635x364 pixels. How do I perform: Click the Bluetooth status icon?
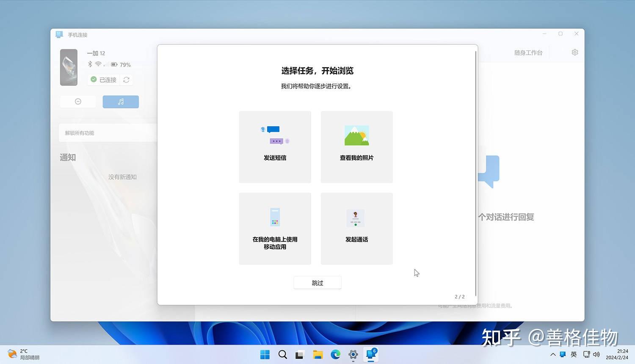[x=90, y=64]
